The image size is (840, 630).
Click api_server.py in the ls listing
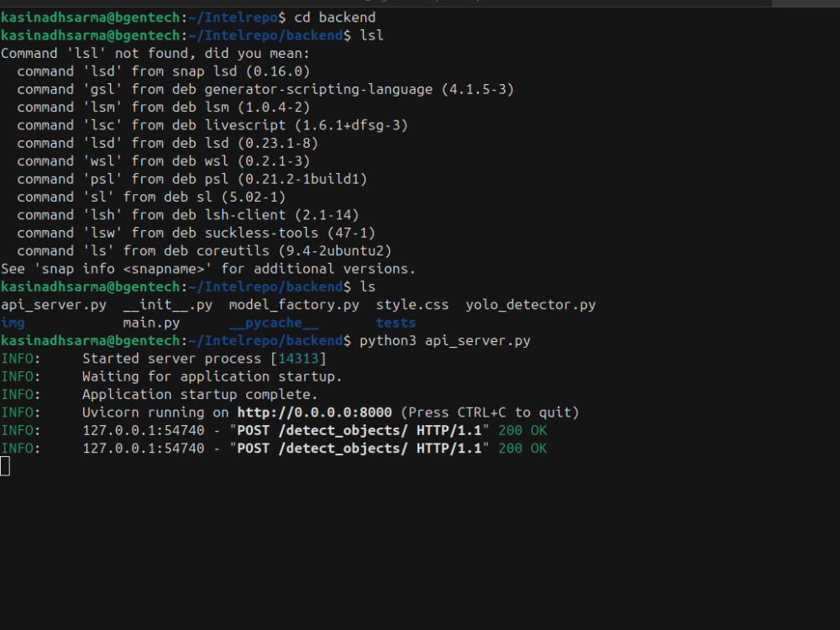click(x=54, y=305)
